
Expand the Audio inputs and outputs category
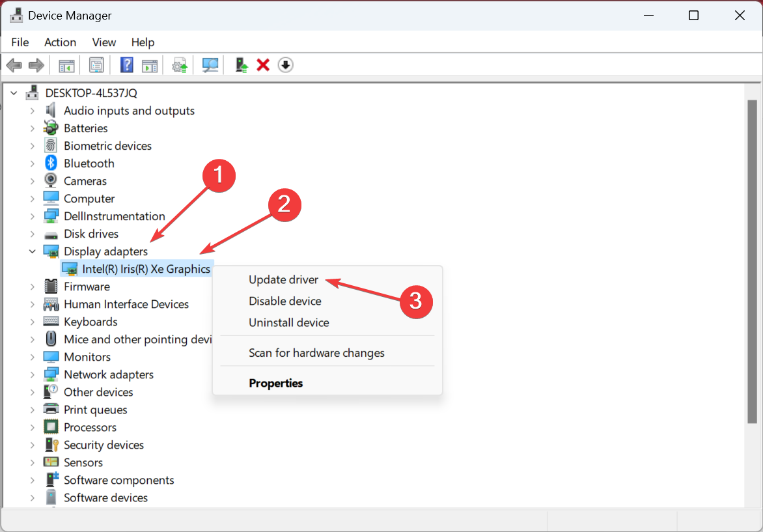coord(32,111)
